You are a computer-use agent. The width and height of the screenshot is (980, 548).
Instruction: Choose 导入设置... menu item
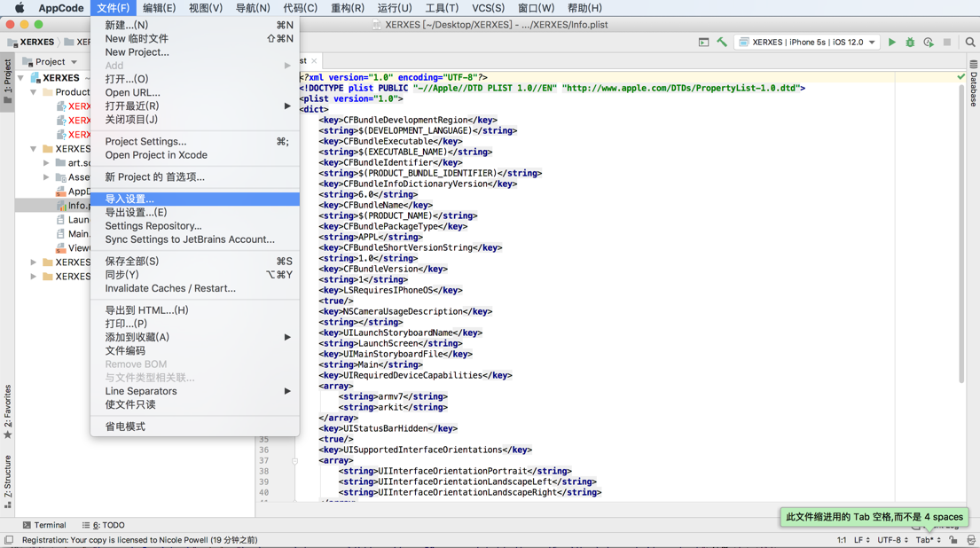pos(195,199)
